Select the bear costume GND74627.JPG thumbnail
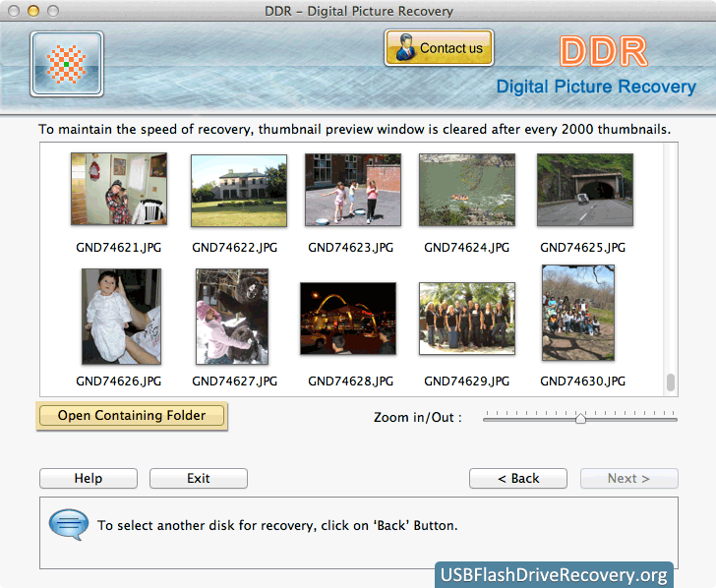Viewport: 716px width, 588px height. pos(232,317)
